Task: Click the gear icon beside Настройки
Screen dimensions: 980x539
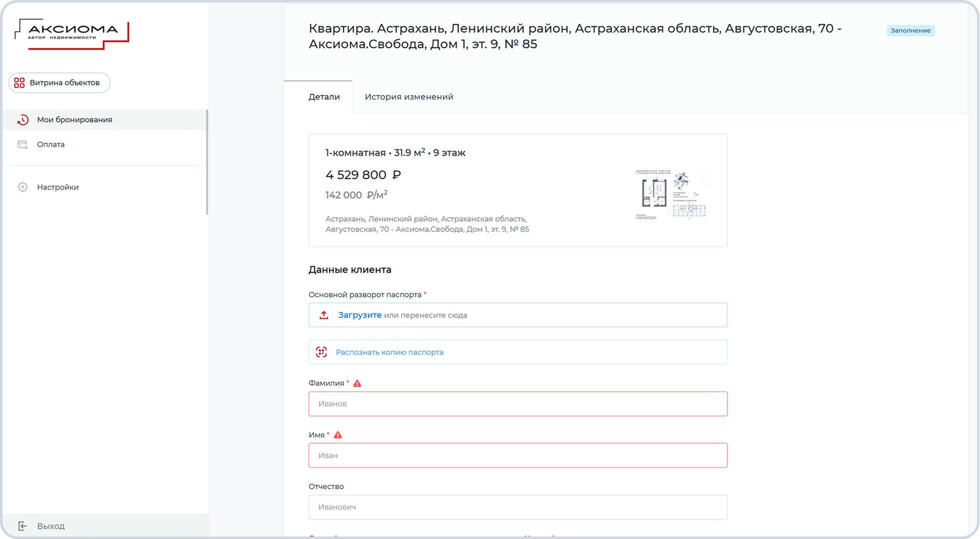Action: coord(22,187)
